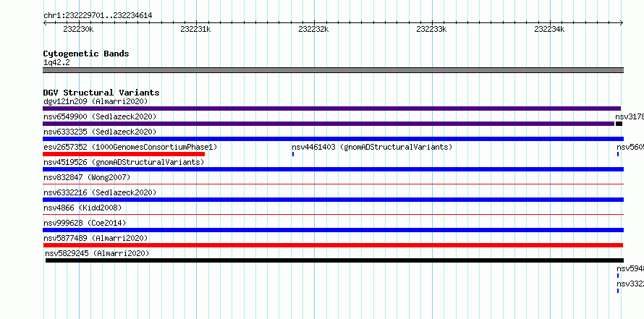
Task: Click the esv2657352 (1000GenomesConsortiumPhase1) label
Action: pos(130,147)
